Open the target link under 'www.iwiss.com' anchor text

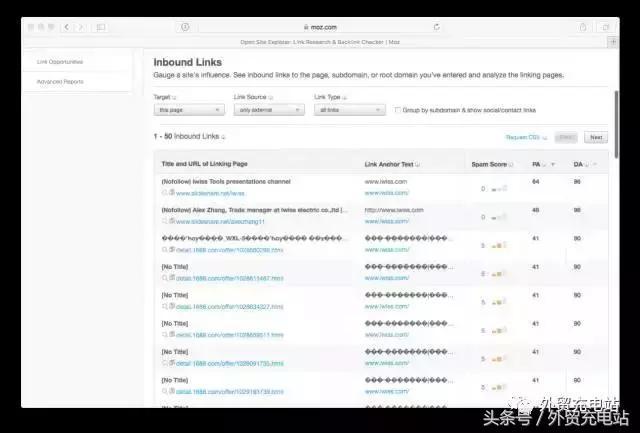click(387, 193)
